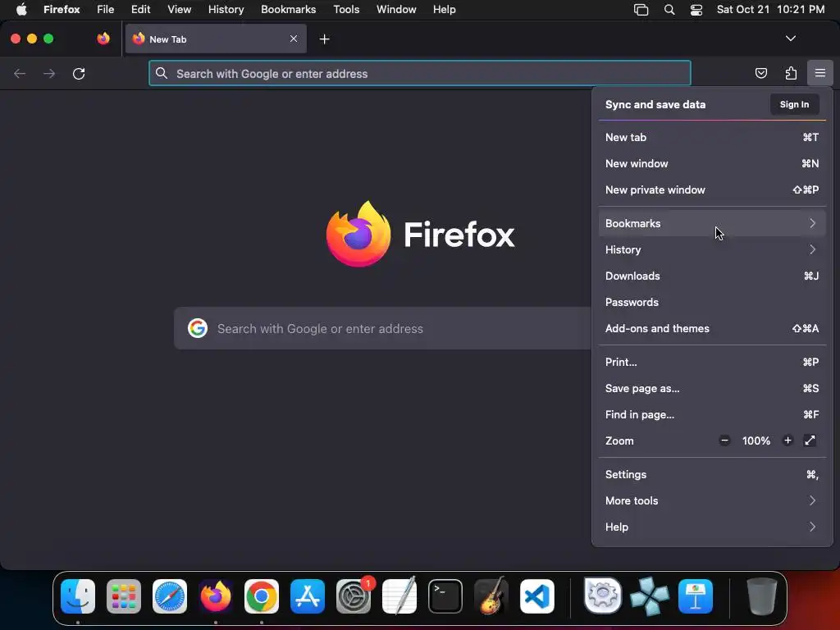Select Save page as...
Viewport: 840px width, 630px height.
click(x=712, y=388)
